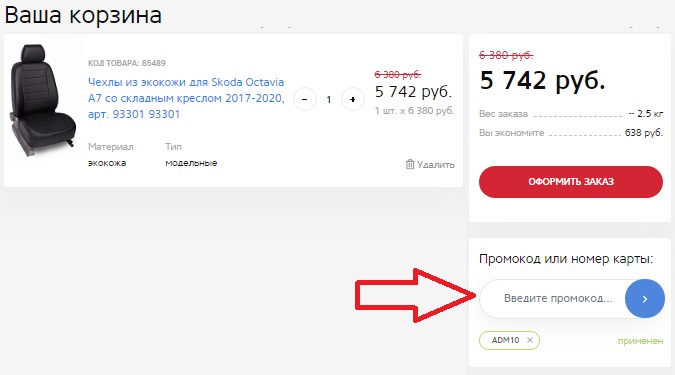Click the КОД ТОВАРА: 85489 label
This screenshot has width=675, height=375.
click(127, 63)
